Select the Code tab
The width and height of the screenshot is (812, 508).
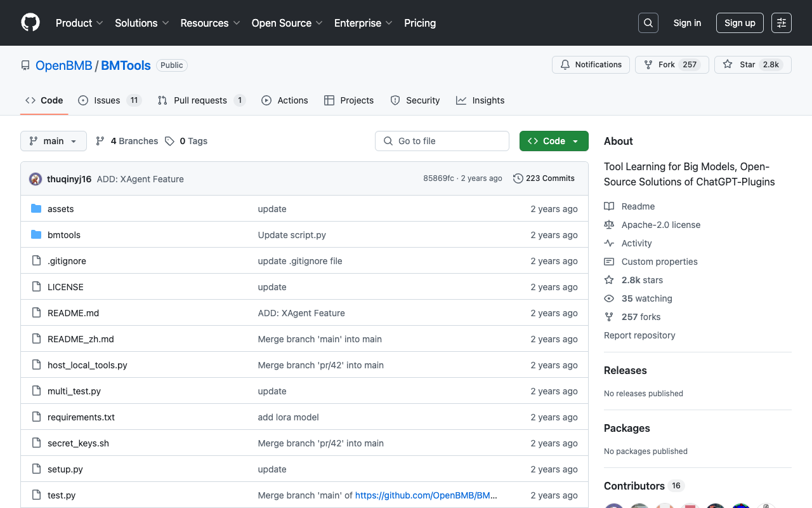[x=44, y=100]
